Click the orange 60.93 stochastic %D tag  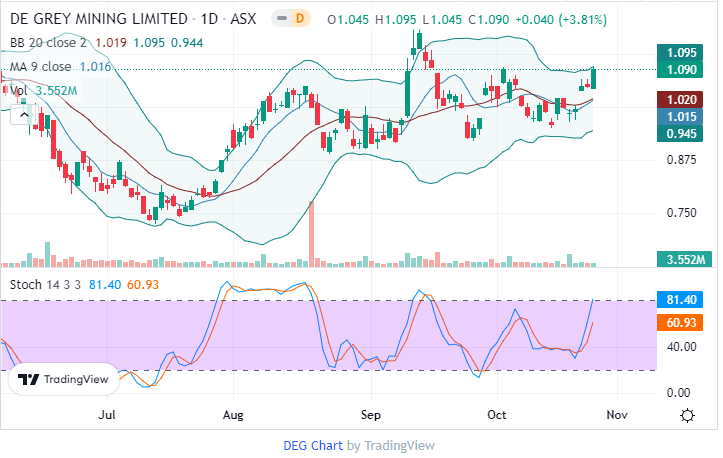coord(682,322)
